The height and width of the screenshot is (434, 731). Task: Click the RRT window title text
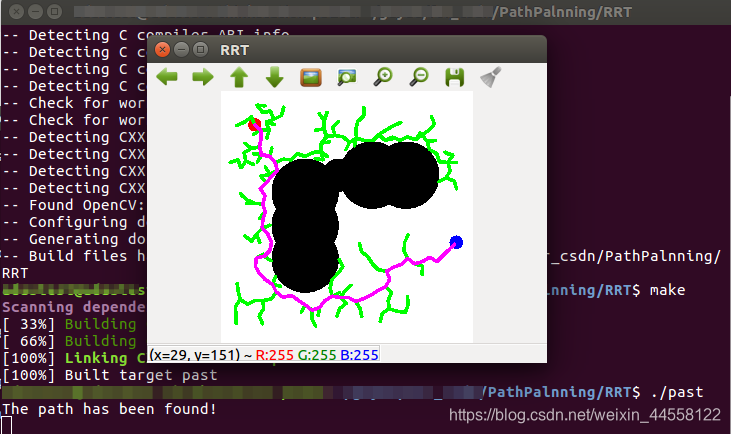(234, 50)
